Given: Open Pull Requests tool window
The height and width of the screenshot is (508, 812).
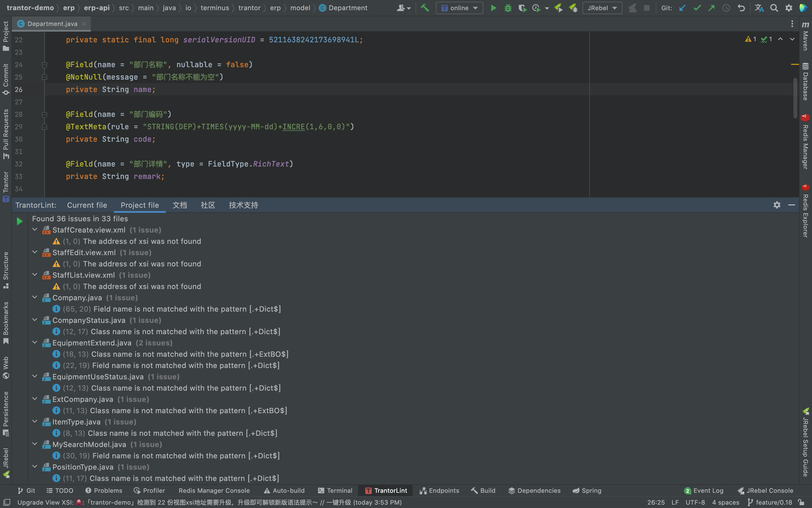Looking at the screenshot, I should (x=6, y=134).
